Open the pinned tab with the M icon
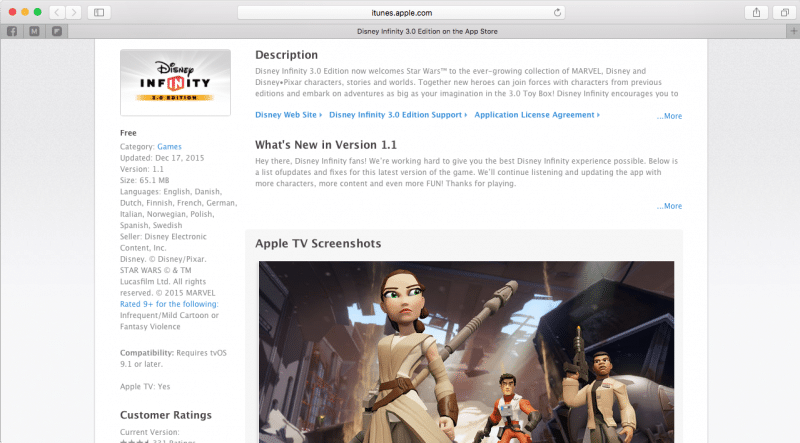The image size is (800, 443). tap(35, 31)
